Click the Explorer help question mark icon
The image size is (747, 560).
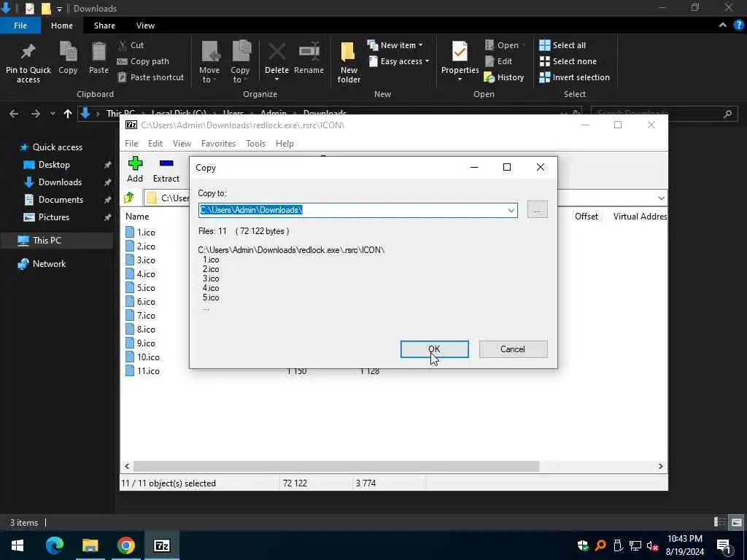738,26
